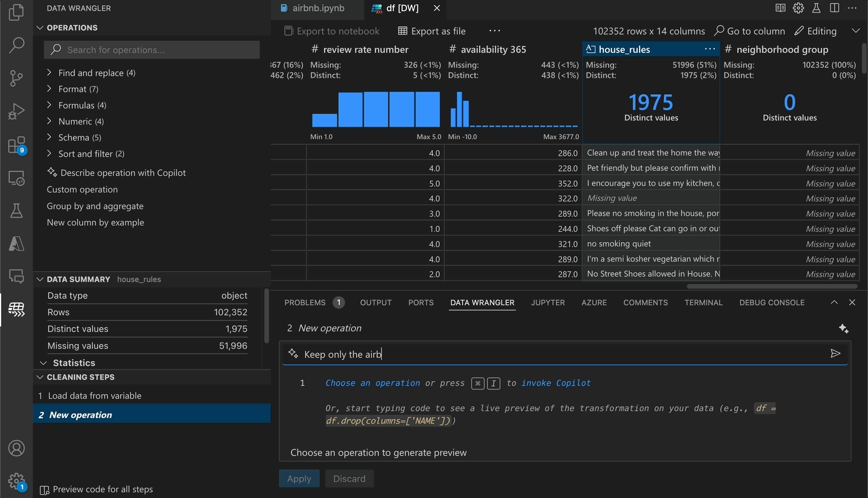Open the Search view icon
The image size is (868, 498).
17,45
